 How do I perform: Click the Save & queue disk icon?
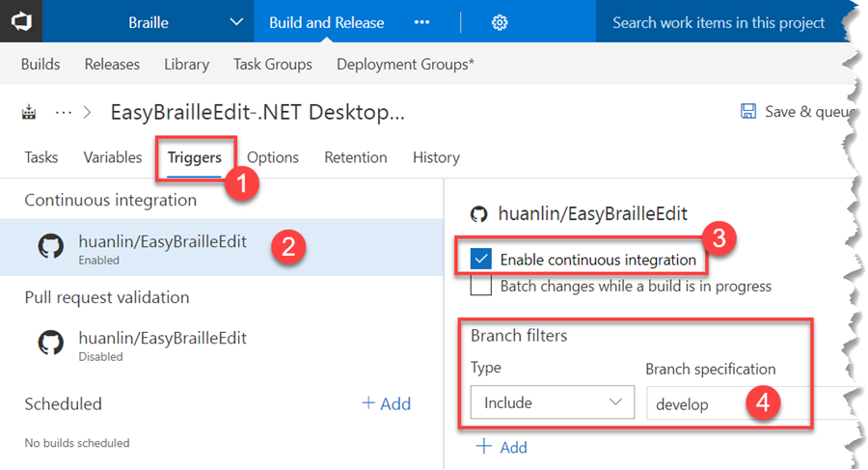(x=748, y=112)
